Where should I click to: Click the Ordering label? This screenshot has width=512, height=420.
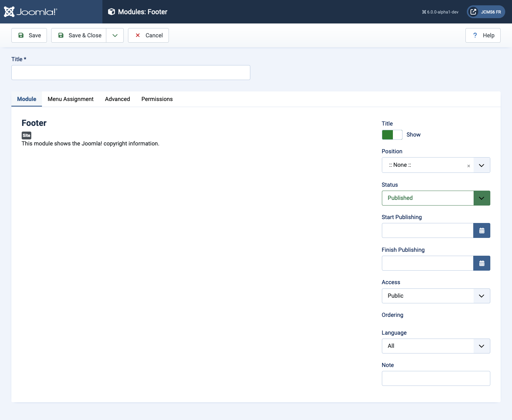[393, 315]
